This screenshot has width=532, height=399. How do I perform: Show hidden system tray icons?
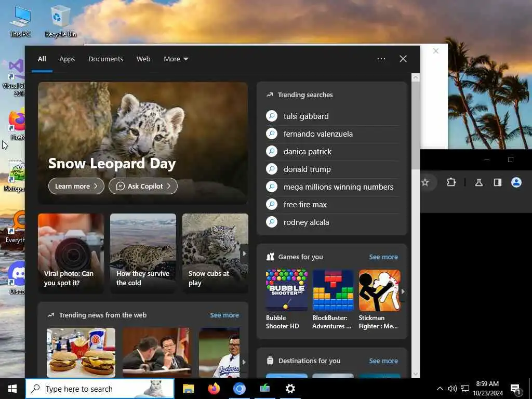click(440, 389)
